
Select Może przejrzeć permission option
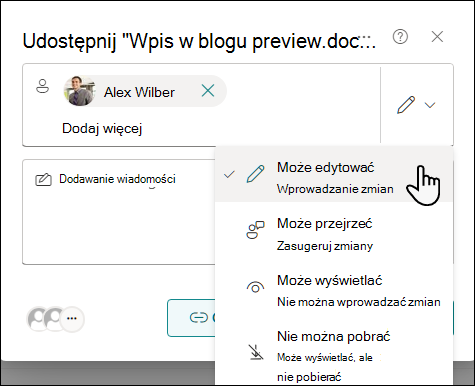(x=333, y=231)
